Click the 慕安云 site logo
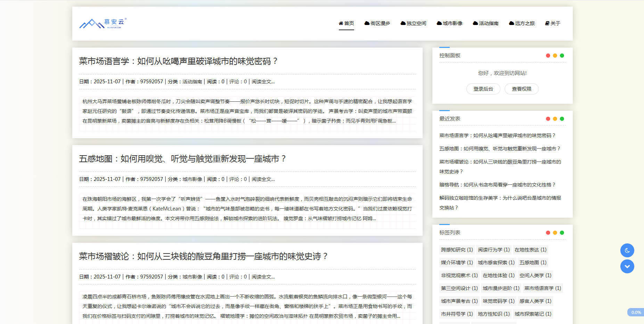Image resolution: width=644 pixels, height=324 pixels. click(103, 23)
